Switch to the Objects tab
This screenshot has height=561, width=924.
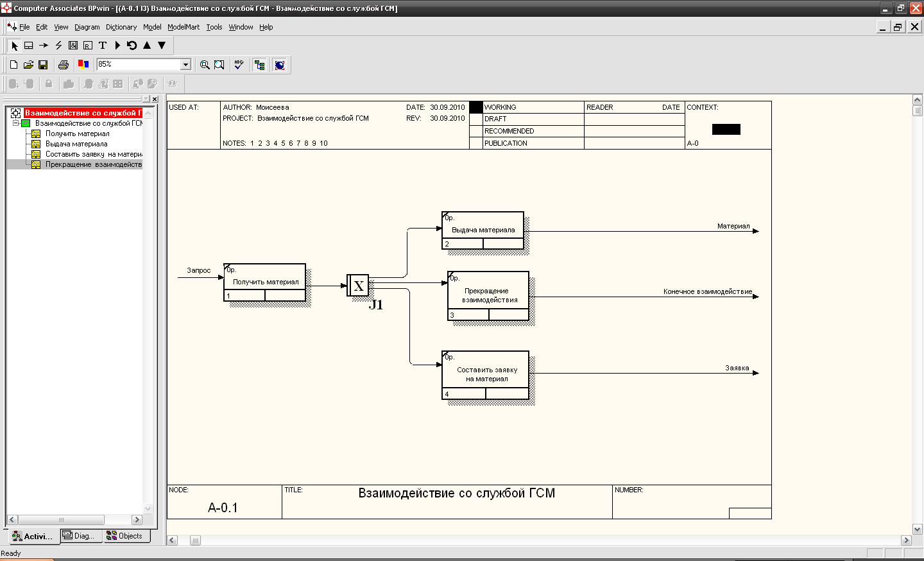coord(125,536)
